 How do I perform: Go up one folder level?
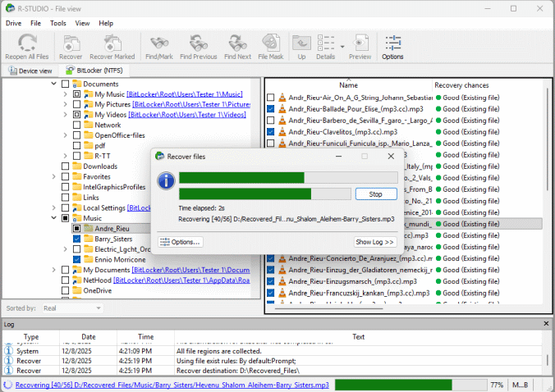(301, 42)
